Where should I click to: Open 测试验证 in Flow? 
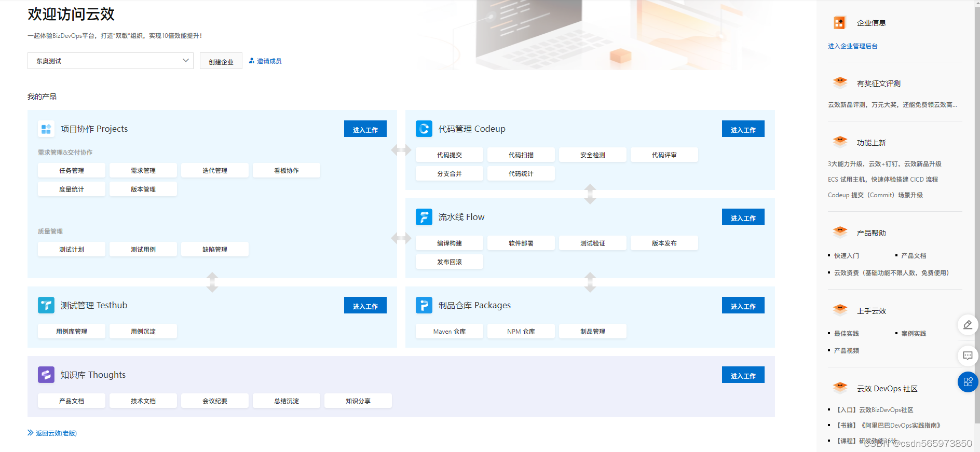point(593,243)
